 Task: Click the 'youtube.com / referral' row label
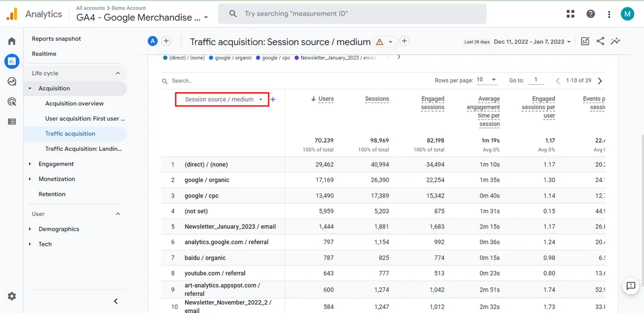point(215,273)
